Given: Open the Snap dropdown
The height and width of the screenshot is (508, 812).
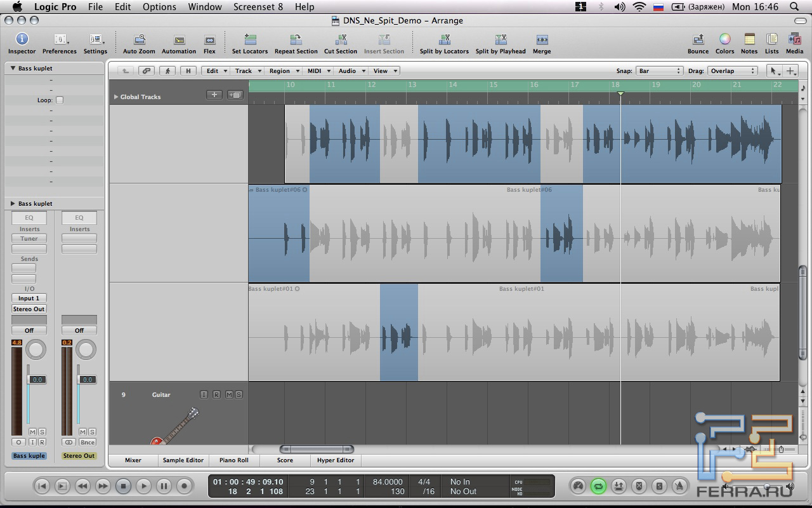Looking at the screenshot, I should 660,71.
